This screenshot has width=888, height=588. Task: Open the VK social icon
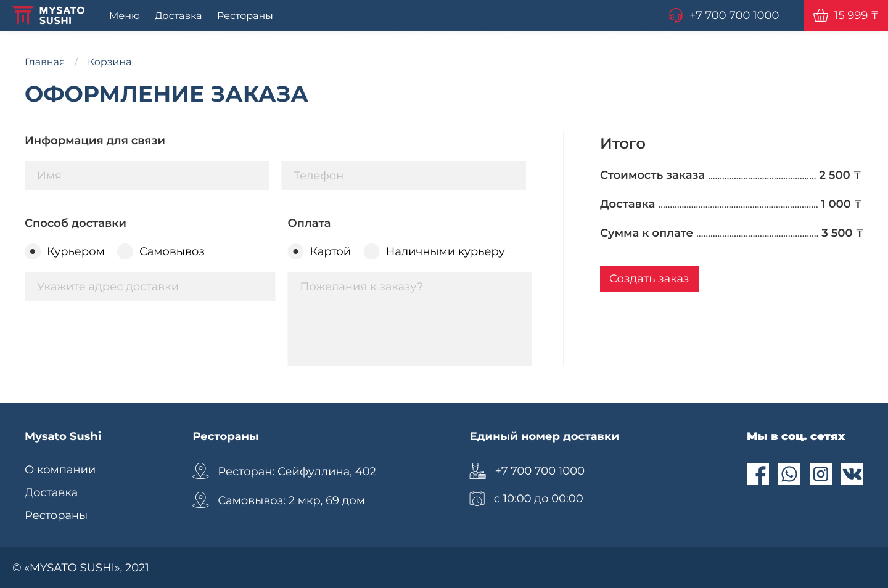coord(852,474)
